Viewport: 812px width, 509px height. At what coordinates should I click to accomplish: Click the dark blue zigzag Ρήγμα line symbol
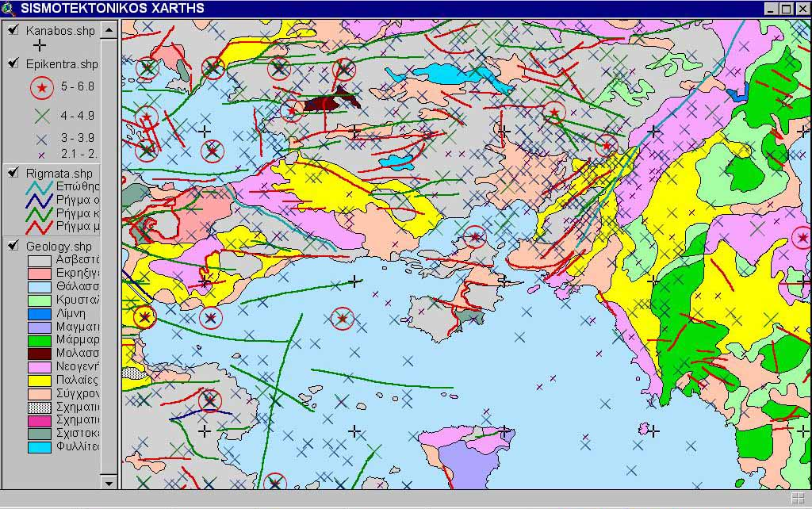40,201
